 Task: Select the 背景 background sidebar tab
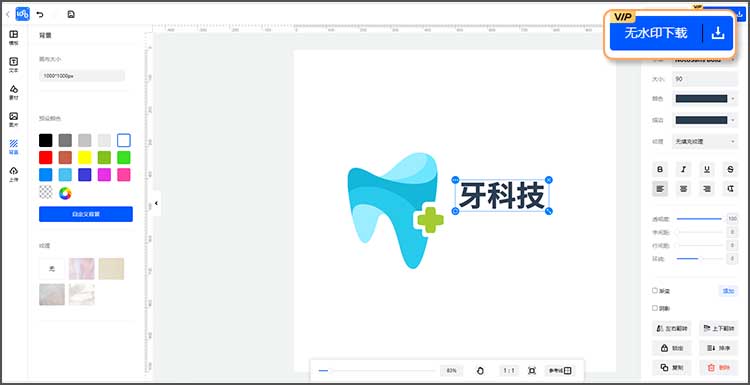(14, 147)
